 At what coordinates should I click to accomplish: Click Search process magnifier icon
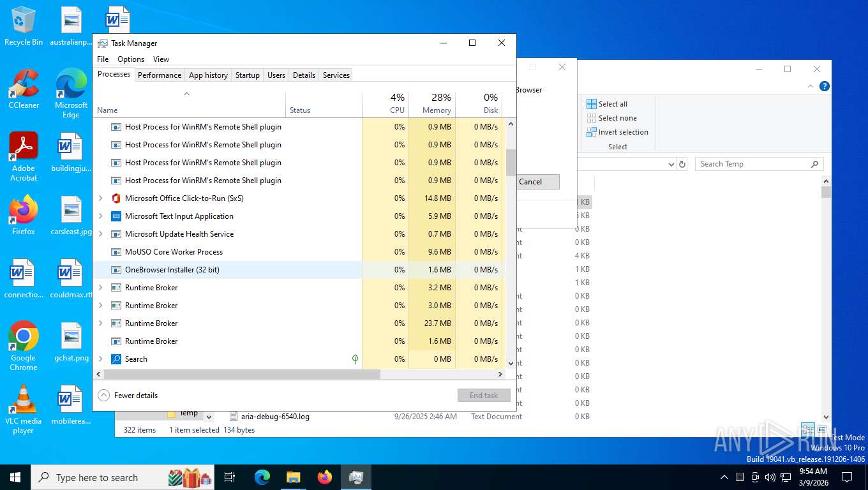116,359
